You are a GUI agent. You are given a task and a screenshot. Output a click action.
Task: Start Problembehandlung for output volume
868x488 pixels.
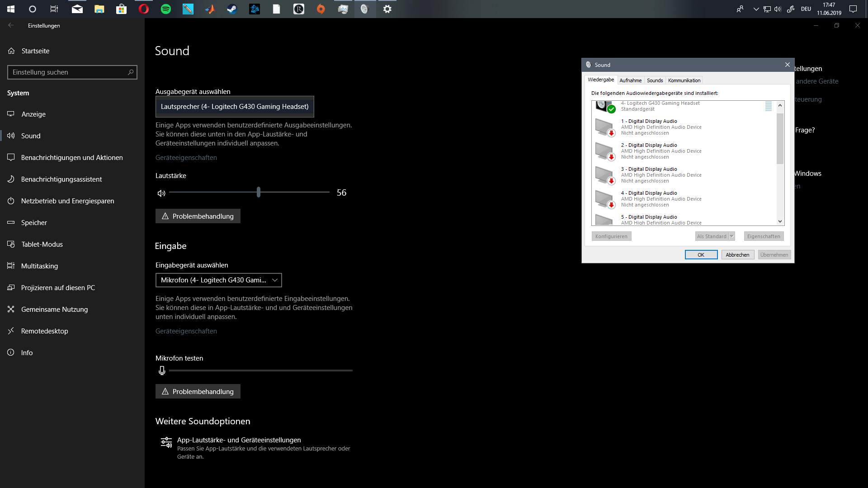pyautogui.click(x=198, y=216)
